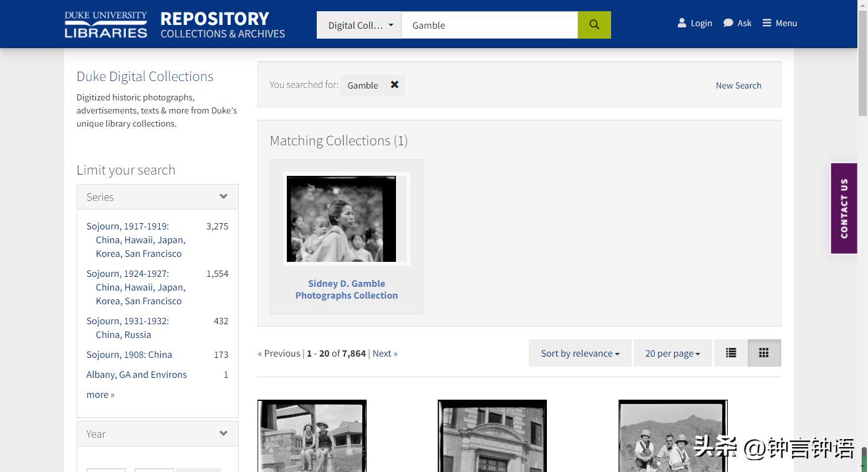Open Sidney D. Gamble Photographs Collection link

point(347,289)
